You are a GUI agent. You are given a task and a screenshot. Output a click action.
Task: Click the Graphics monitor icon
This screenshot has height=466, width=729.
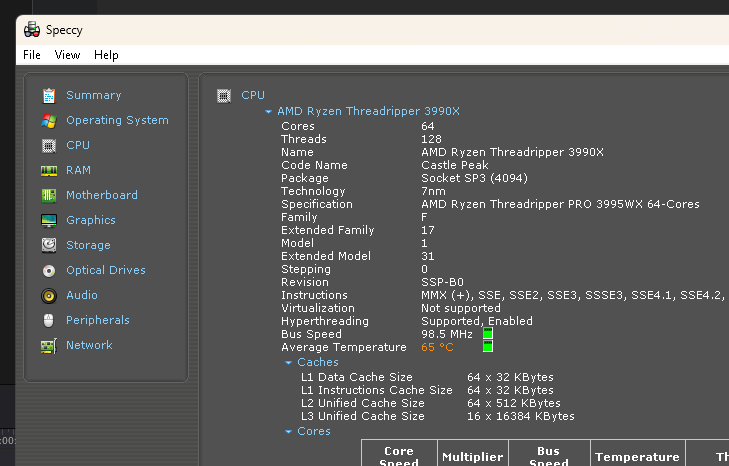(49, 220)
